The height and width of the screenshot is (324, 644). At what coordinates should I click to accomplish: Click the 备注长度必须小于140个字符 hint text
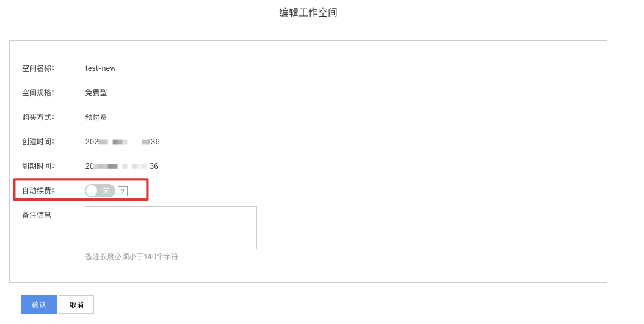coord(132,257)
